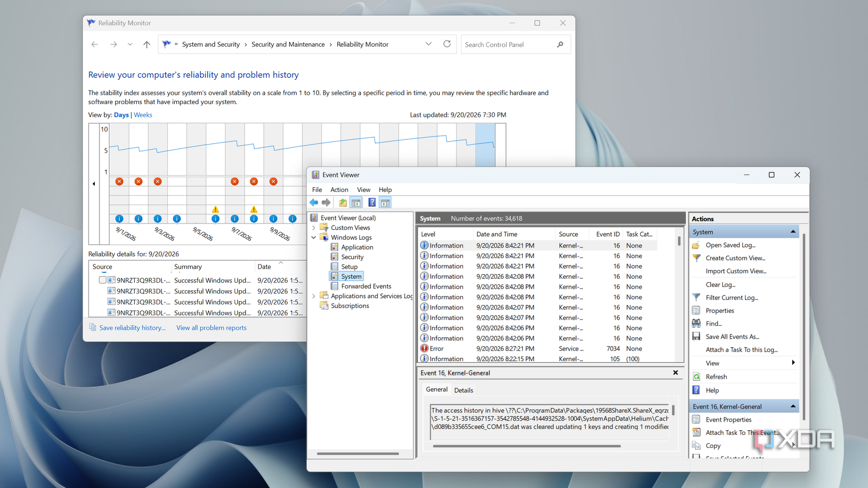Choose Import Custom View in Actions pane
This screenshot has width=868, height=488.
[x=736, y=271]
